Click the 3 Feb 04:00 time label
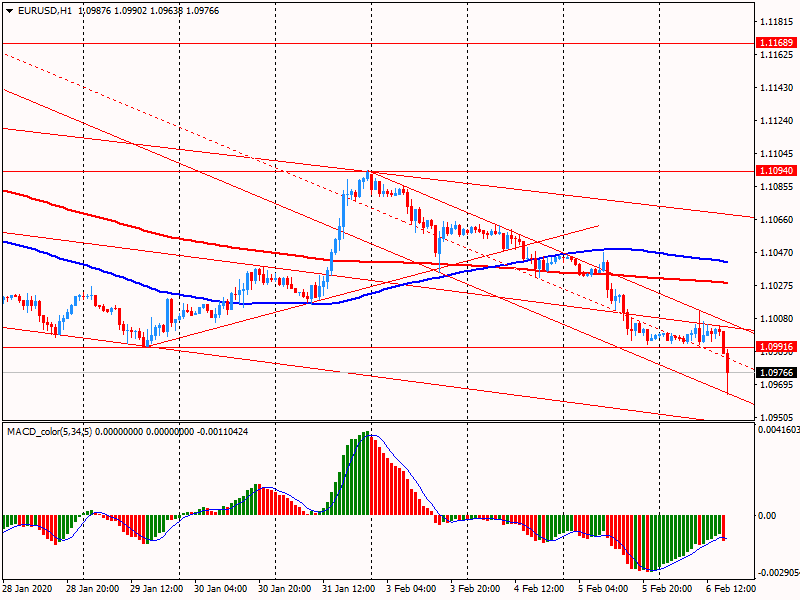This screenshot has width=800, height=600. [411, 589]
